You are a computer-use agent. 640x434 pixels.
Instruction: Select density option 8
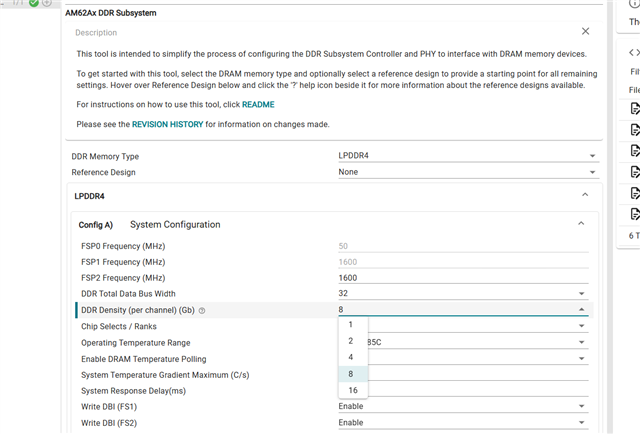click(x=353, y=374)
